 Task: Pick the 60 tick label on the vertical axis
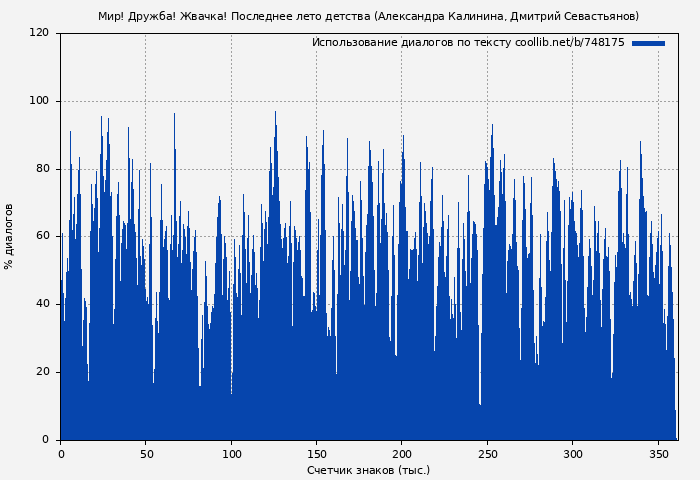42,236
